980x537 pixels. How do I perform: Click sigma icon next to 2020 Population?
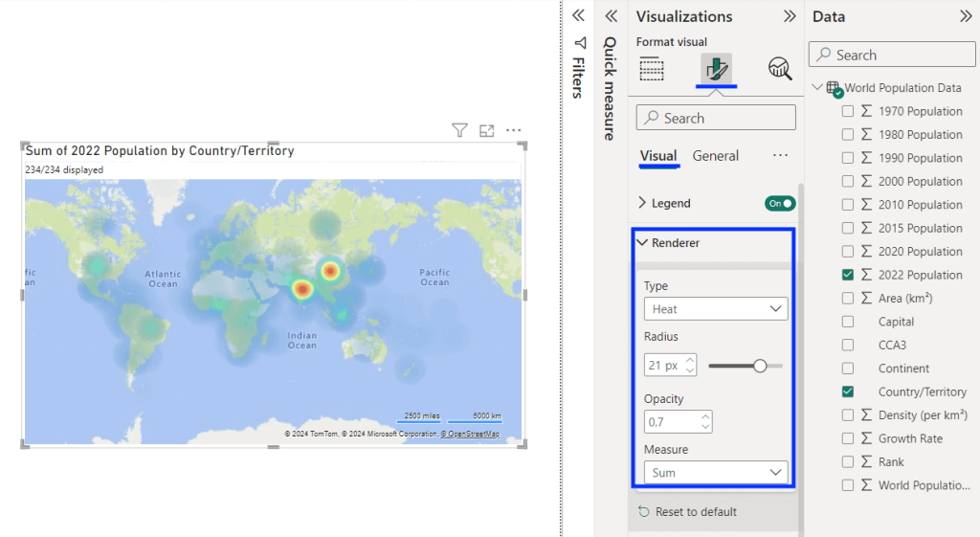[x=866, y=252]
